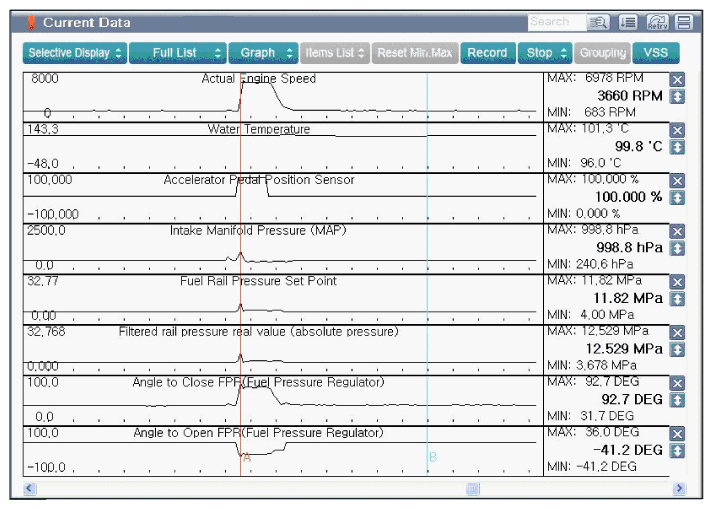Image resolution: width=713 pixels, height=509 pixels.
Task: Click reorder arrows next to 99.8 'C
Action: pyautogui.click(x=677, y=147)
